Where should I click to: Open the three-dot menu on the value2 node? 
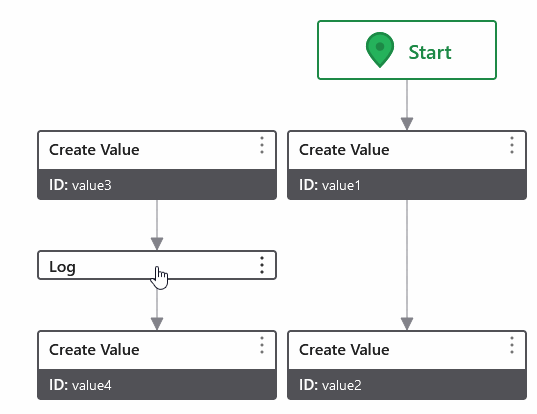coord(512,345)
